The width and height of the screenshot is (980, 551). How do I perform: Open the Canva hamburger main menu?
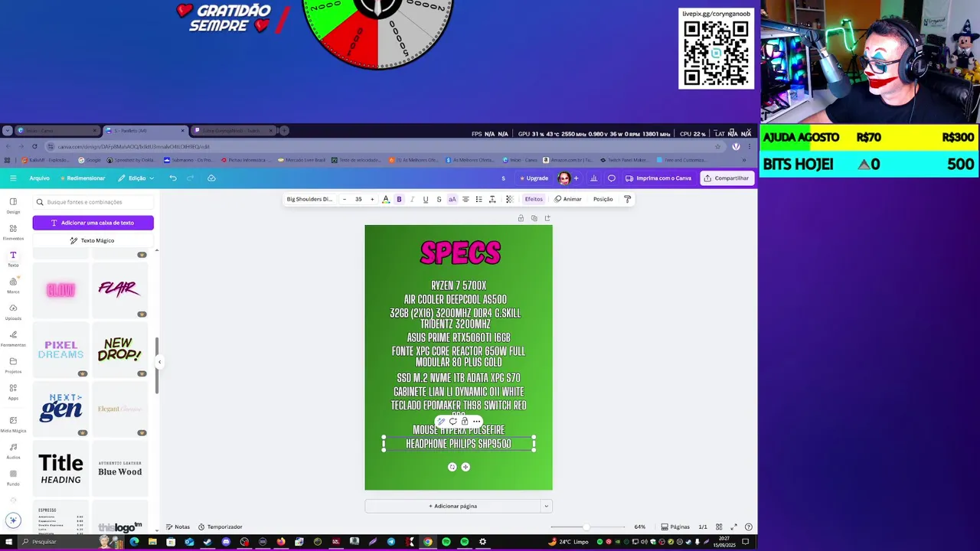tap(13, 178)
